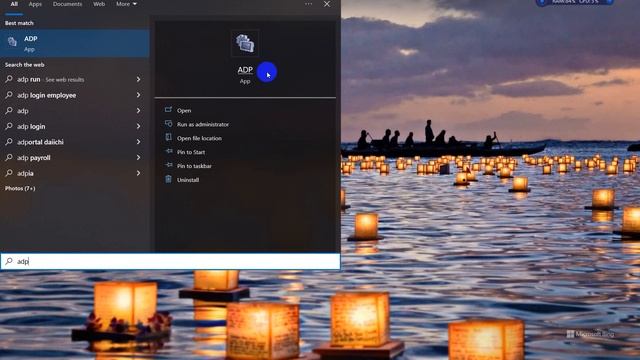The height and width of the screenshot is (360, 640).
Task: Choose Pin to Start
Action: [191, 152]
